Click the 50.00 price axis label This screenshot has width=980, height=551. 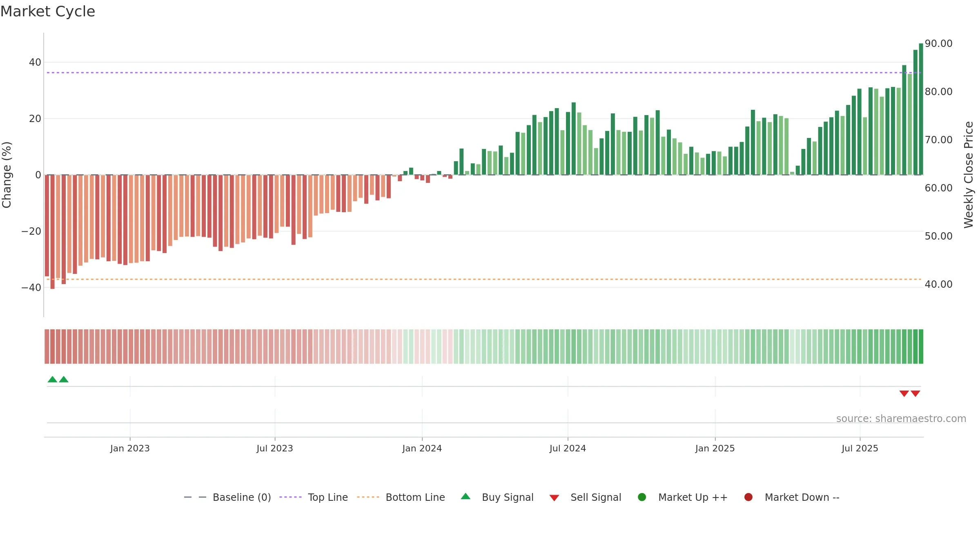tap(938, 236)
